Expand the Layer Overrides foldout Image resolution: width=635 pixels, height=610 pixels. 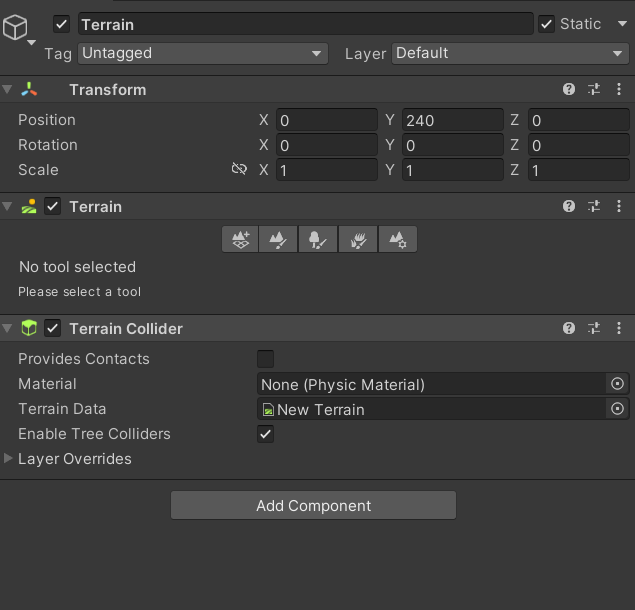click(8, 458)
